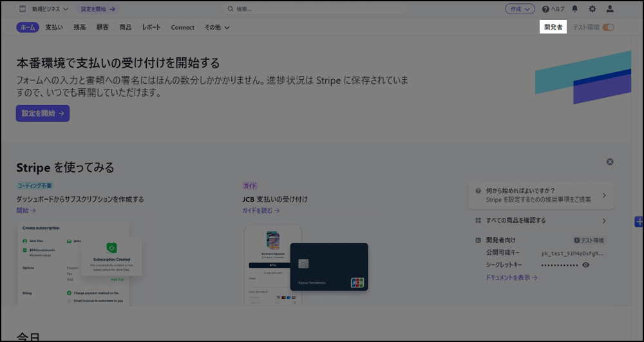Toggle the テスト環境 test mode switch

609,28
